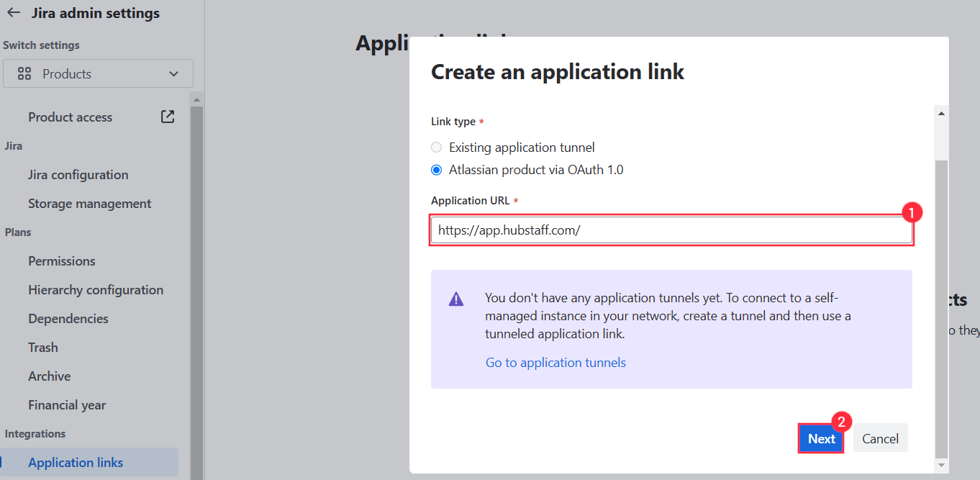Click the Application URL label
The width and height of the screenshot is (980, 480).
(470, 201)
